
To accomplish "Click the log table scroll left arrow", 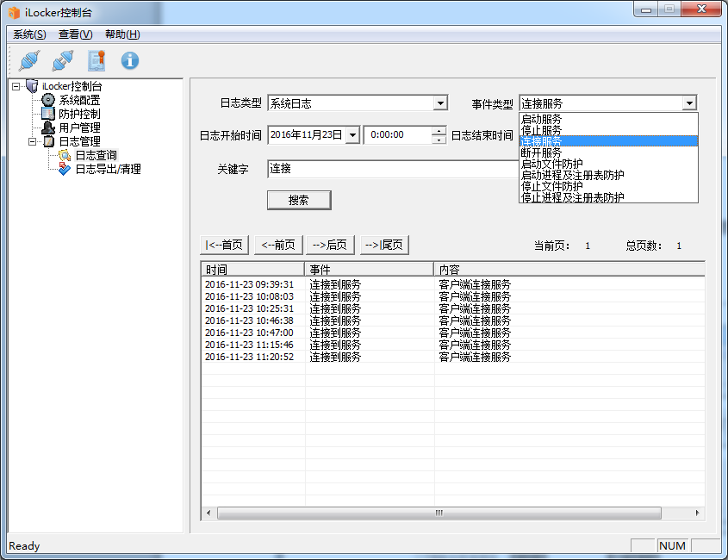I will click(x=208, y=513).
